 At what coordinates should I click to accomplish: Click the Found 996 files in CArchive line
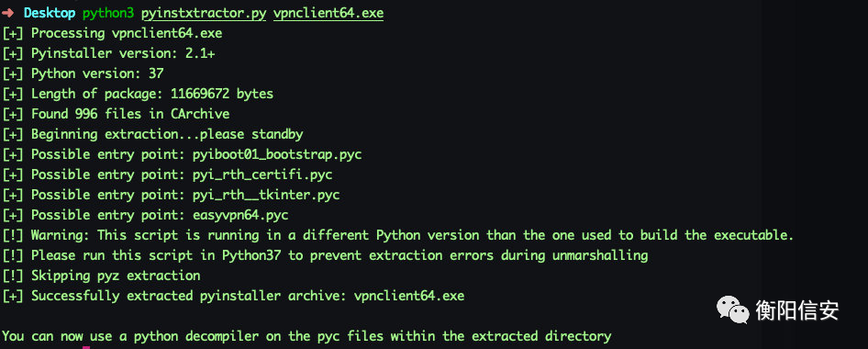tap(117, 114)
